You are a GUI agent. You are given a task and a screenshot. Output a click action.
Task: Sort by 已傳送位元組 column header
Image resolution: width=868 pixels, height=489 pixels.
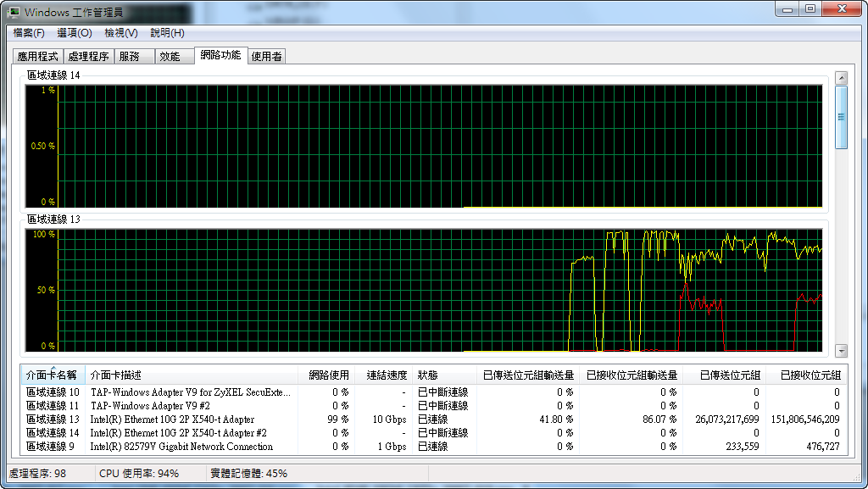coord(724,375)
